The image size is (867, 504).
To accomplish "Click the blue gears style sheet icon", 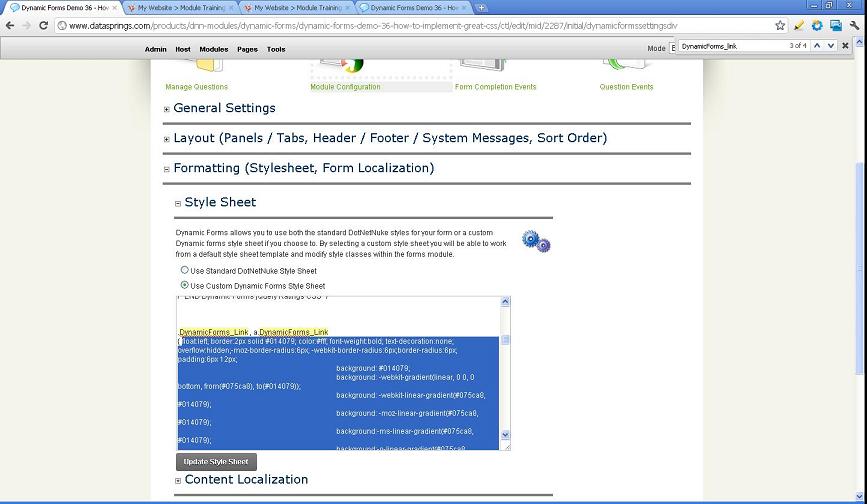I will 536,242.
